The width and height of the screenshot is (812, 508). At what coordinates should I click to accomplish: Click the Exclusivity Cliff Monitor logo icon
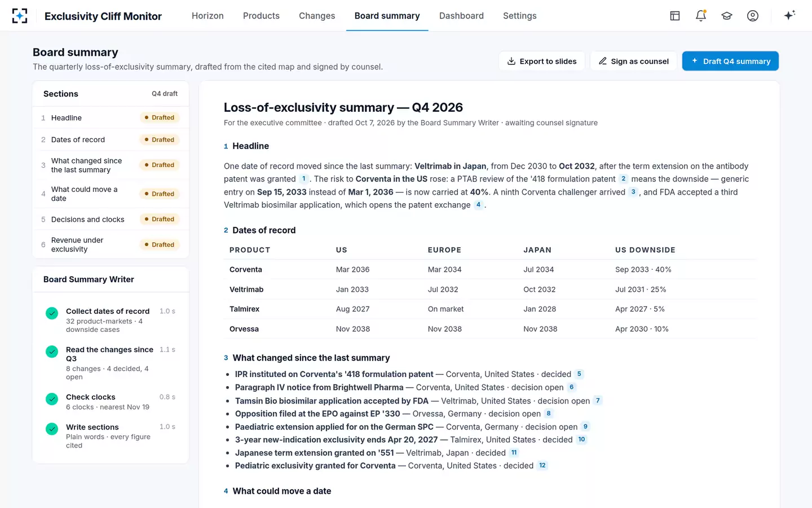[20, 16]
